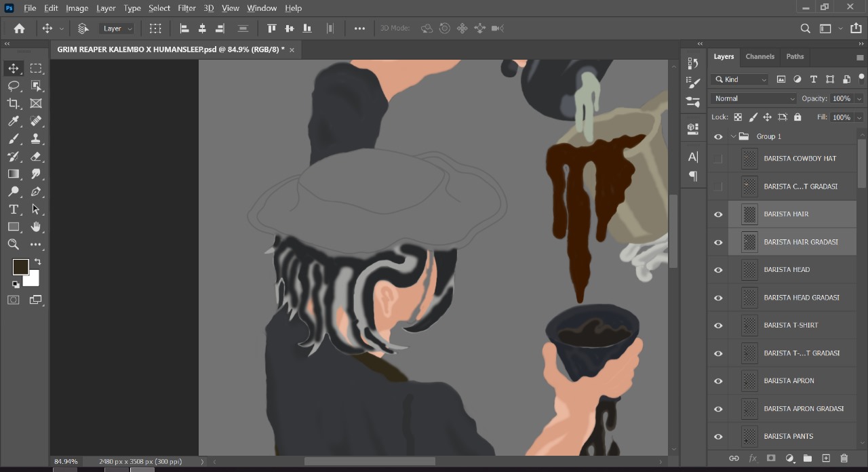The height and width of the screenshot is (472, 868).
Task: Select the History Brush tool
Action: [x=14, y=157]
